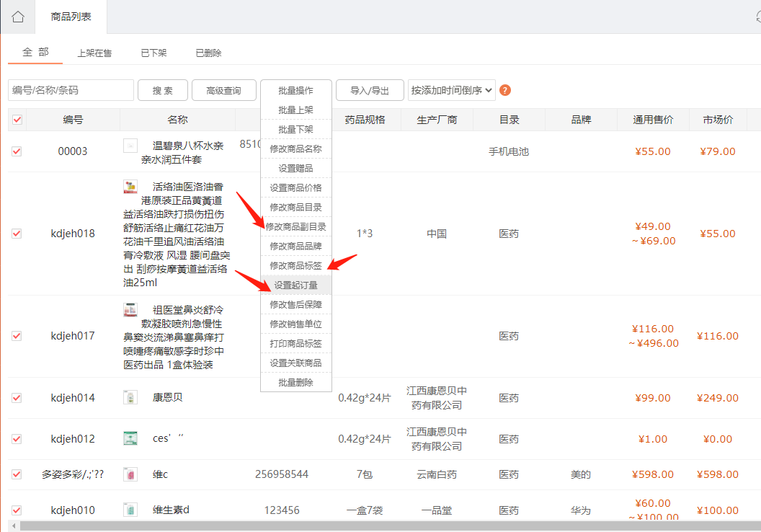This screenshot has height=532, width=761.
Task: Uncheck row kdjeh010 checkbox
Action: 17,510
